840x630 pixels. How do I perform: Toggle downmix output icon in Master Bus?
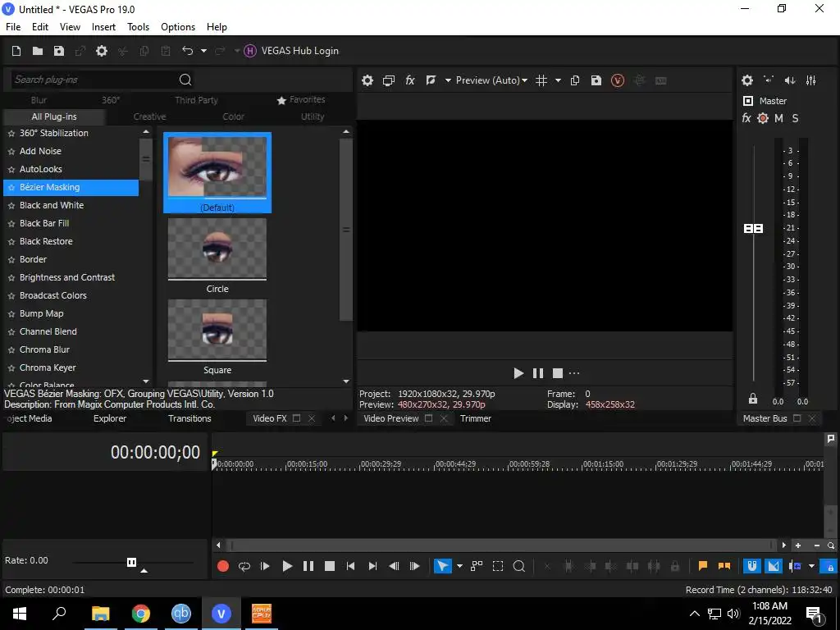click(x=769, y=80)
